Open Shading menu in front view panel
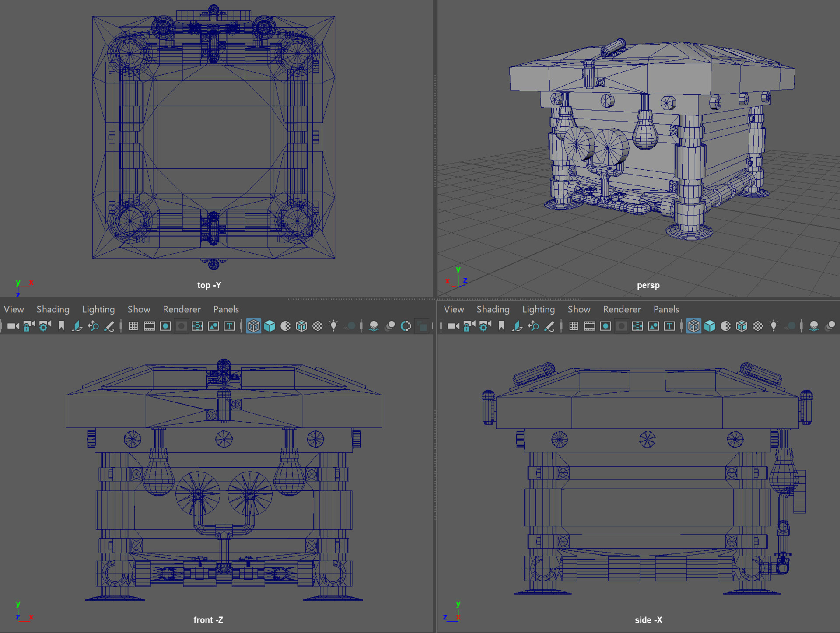840x633 pixels. click(x=52, y=309)
